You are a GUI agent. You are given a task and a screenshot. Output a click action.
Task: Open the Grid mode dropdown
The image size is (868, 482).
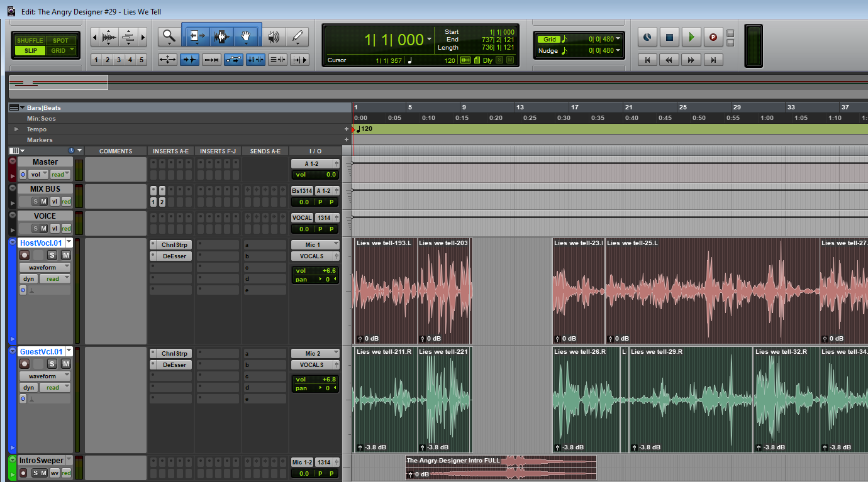[72, 50]
